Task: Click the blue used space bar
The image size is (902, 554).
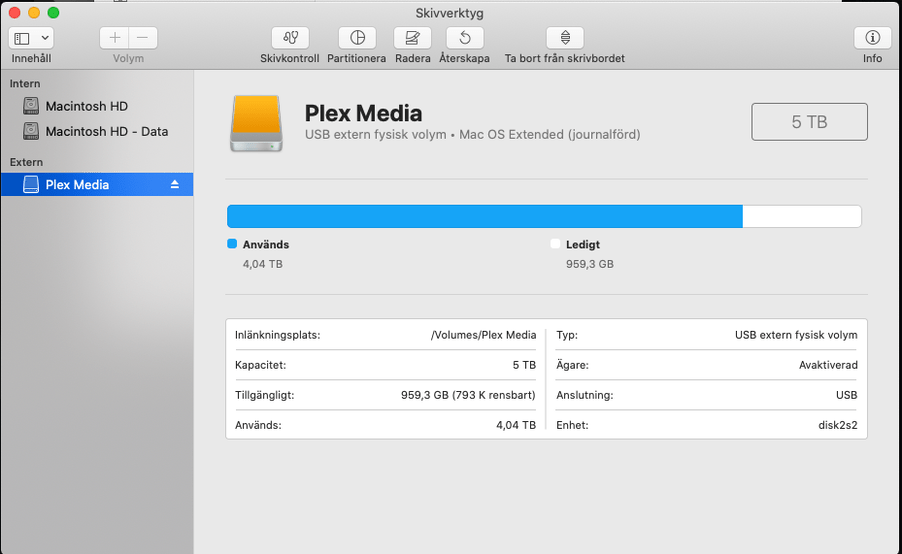Action: (485, 216)
